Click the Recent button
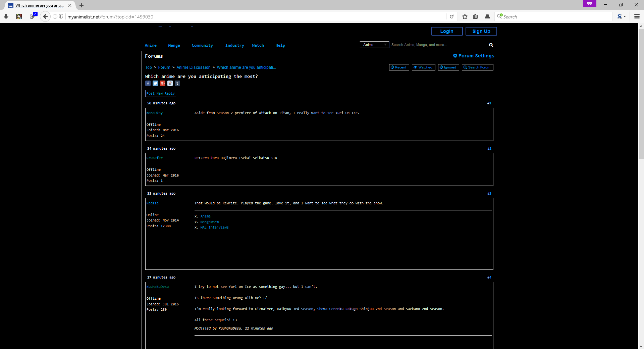The height and width of the screenshot is (349, 644). [399, 67]
